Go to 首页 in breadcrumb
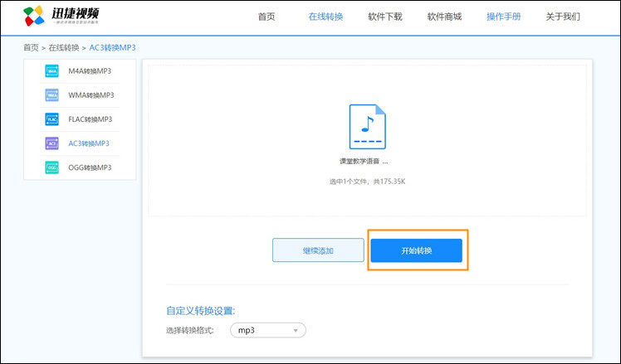 (x=31, y=48)
